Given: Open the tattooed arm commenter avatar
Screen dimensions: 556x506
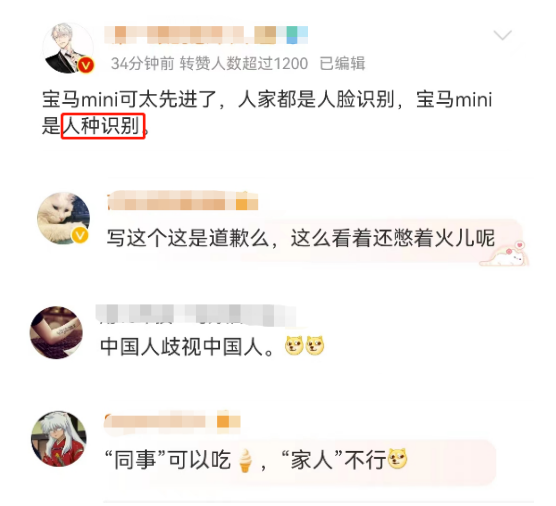Looking at the screenshot, I should [56, 332].
